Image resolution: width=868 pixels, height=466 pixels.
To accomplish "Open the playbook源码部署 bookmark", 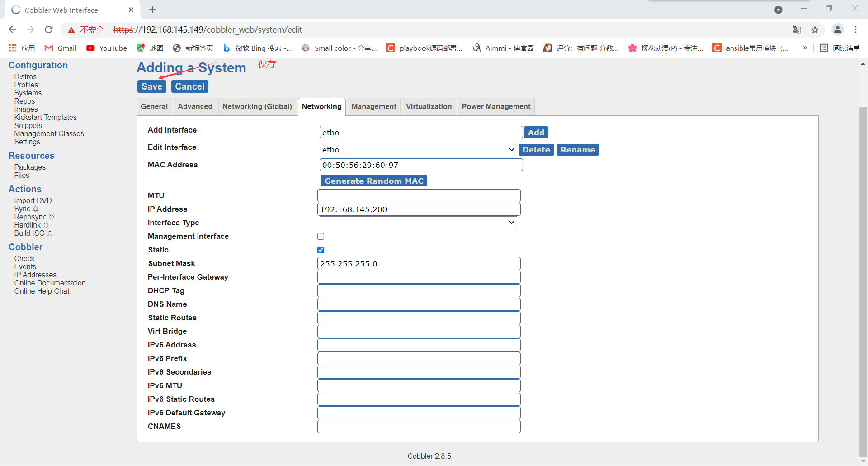I will (x=425, y=48).
